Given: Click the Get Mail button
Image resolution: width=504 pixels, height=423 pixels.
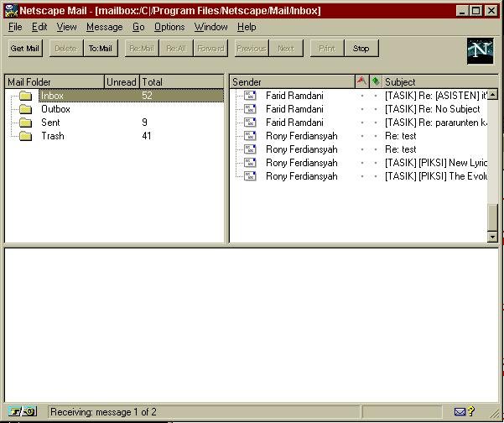Looking at the screenshot, I should click(25, 48).
